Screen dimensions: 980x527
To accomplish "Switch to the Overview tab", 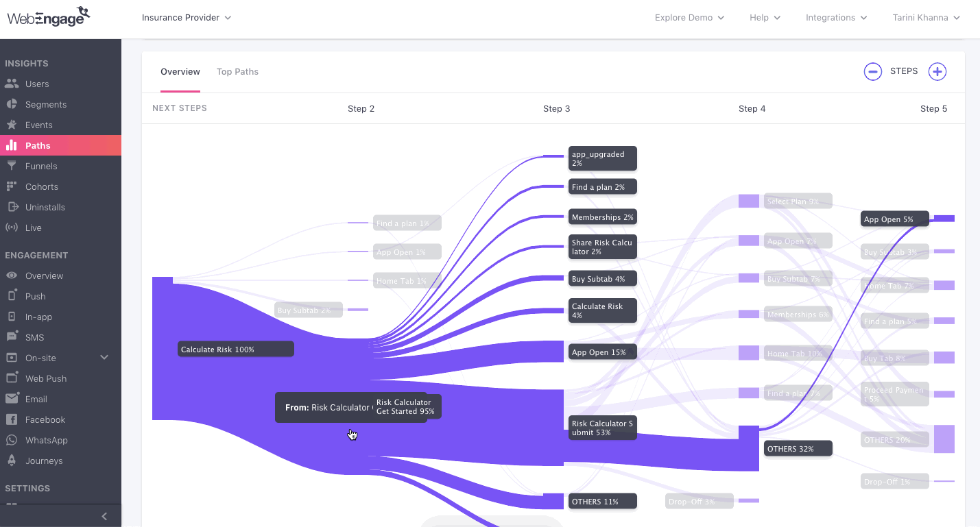I will pos(180,71).
